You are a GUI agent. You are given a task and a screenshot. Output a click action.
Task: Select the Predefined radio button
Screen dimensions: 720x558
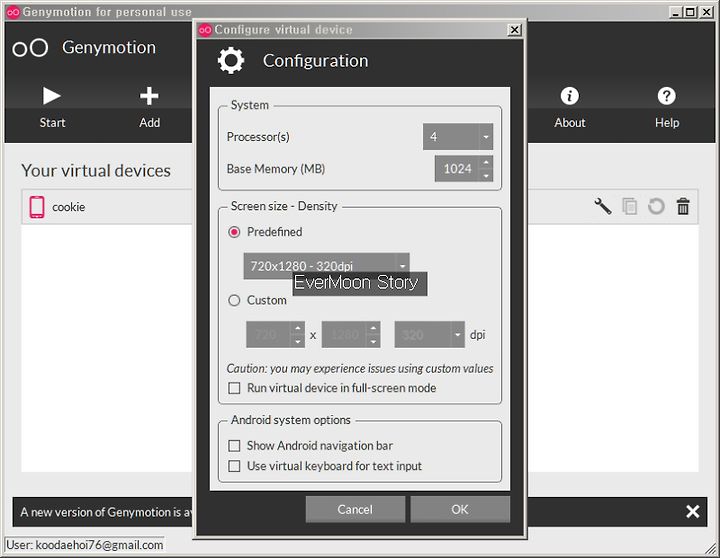pyautogui.click(x=234, y=232)
